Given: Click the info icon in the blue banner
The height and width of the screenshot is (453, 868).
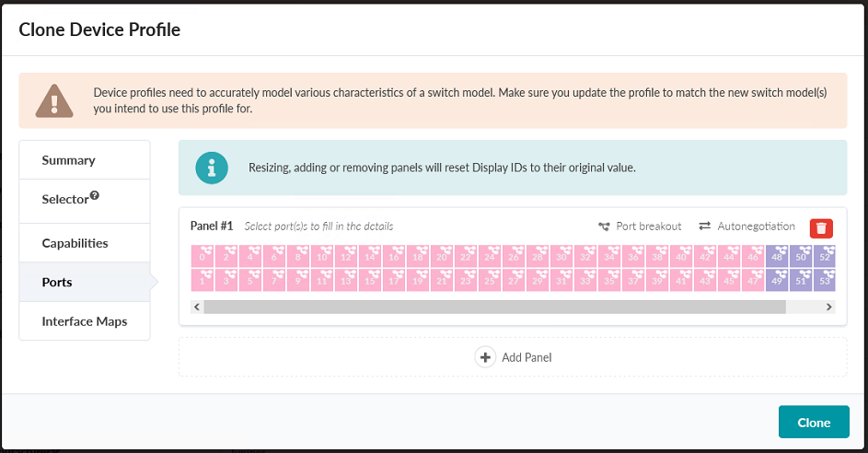Looking at the screenshot, I should pyautogui.click(x=213, y=168).
